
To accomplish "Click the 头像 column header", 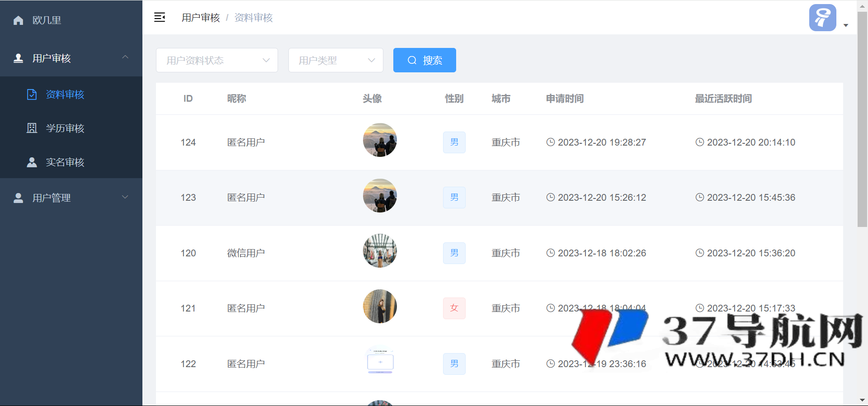I will tap(372, 99).
